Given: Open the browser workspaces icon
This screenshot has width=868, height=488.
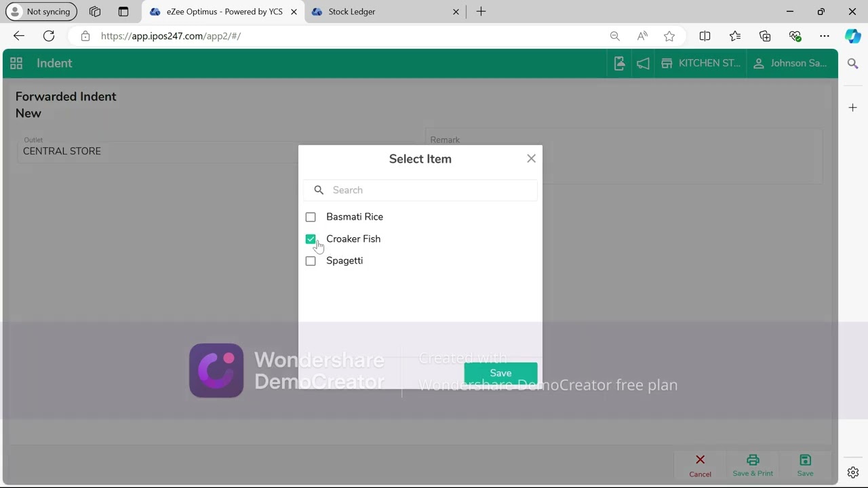Looking at the screenshot, I should 95,12.
